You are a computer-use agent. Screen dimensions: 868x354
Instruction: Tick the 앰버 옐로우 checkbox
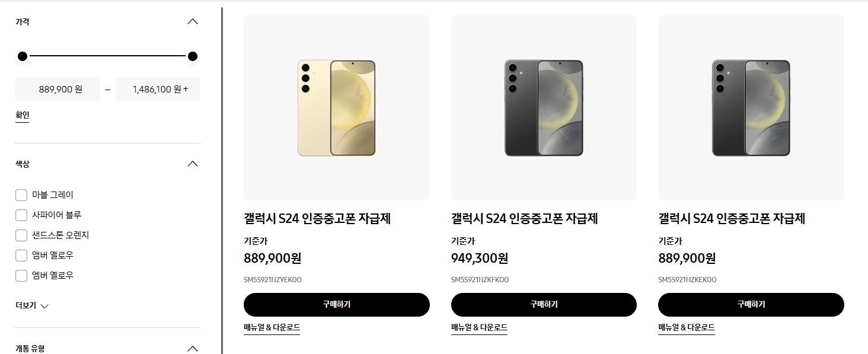tap(21, 256)
